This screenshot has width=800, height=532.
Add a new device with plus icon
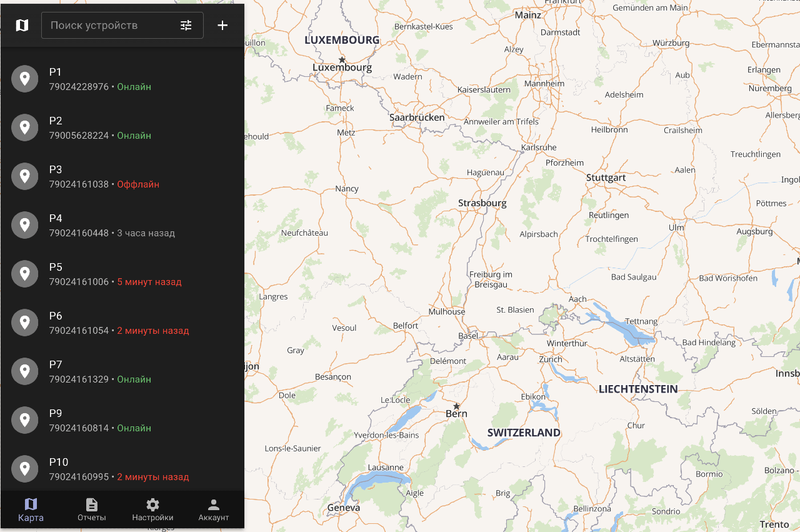coord(222,26)
